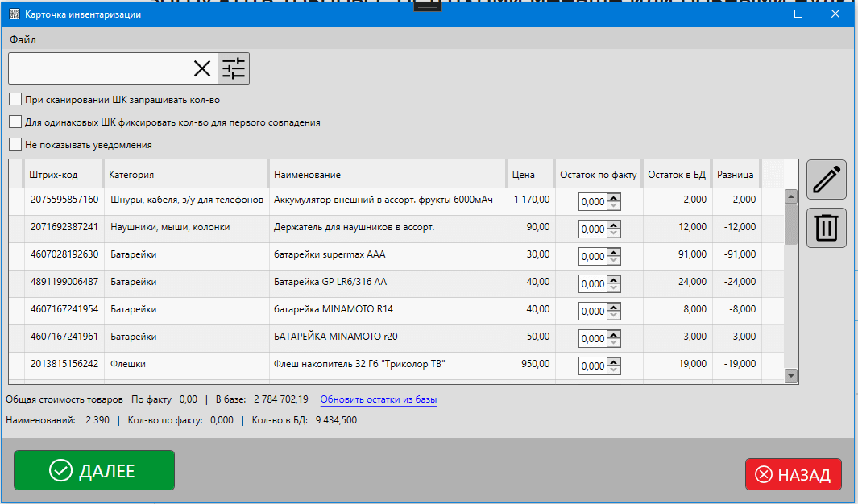This screenshot has width=858, height=504.
Task: Clear the search field with X icon
Action: pyautogui.click(x=202, y=69)
